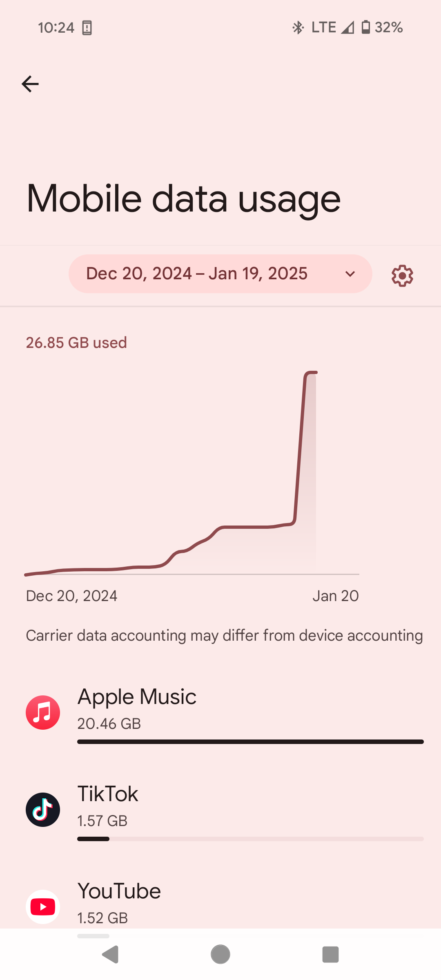Tap the Bluetooth status bar icon
Image resolution: width=441 pixels, height=980 pixels.
pos(298,28)
